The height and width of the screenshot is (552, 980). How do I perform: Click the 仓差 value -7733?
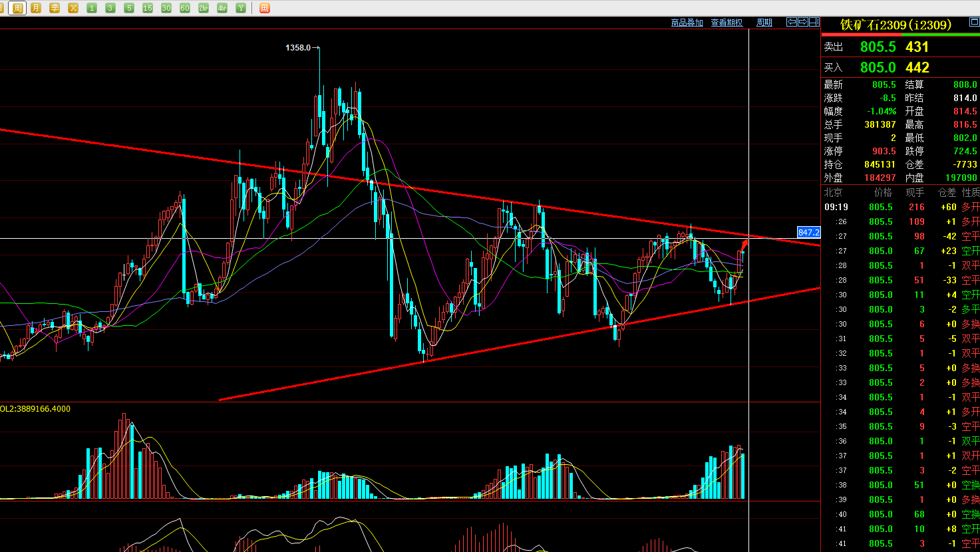tap(965, 164)
